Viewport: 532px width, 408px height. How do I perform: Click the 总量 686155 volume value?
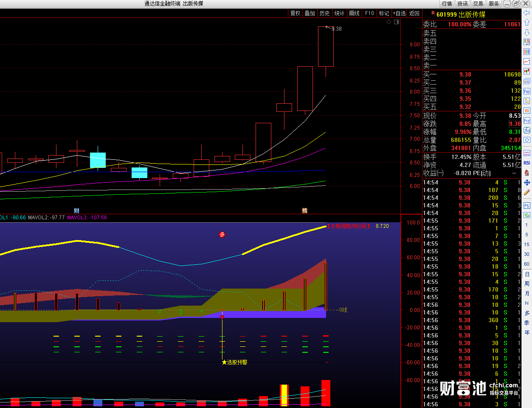[x=461, y=140]
